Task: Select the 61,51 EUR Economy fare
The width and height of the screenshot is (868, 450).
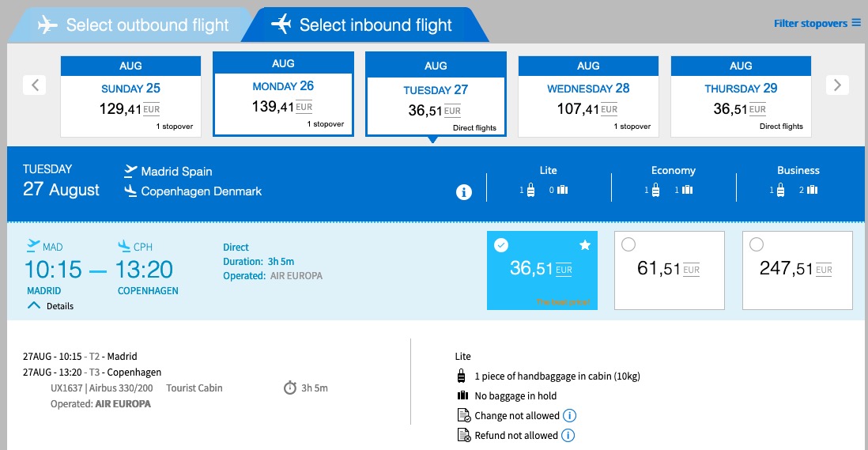Action: pyautogui.click(x=670, y=270)
